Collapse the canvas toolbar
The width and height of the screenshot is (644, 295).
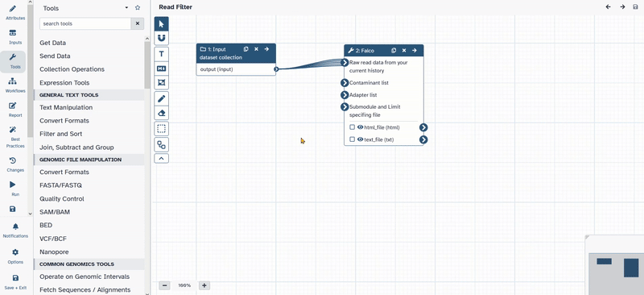[162, 159]
